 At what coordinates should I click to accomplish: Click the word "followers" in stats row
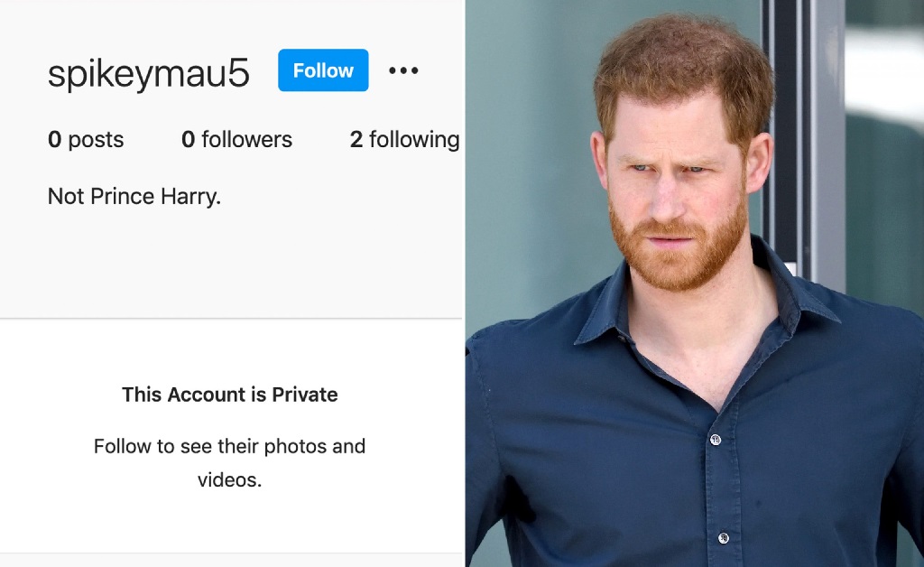pyautogui.click(x=246, y=140)
